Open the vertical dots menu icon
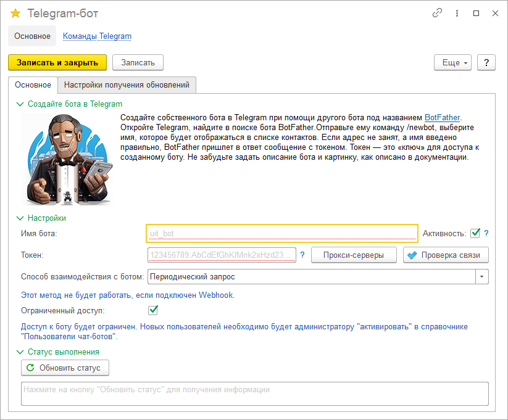The width and height of the screenshot is (508, 420). pos(456,12)
